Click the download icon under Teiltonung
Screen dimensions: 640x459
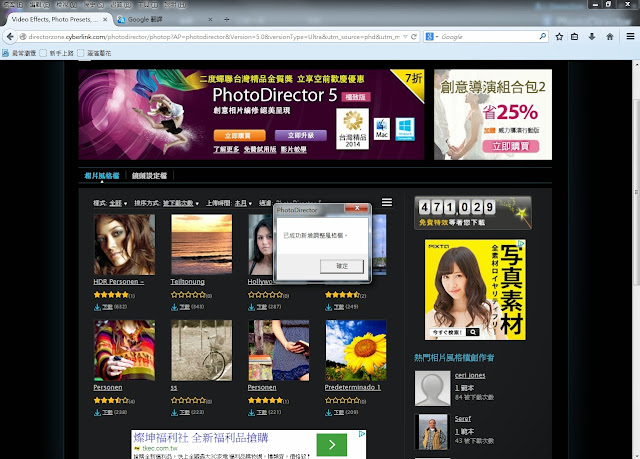point(175,307)
